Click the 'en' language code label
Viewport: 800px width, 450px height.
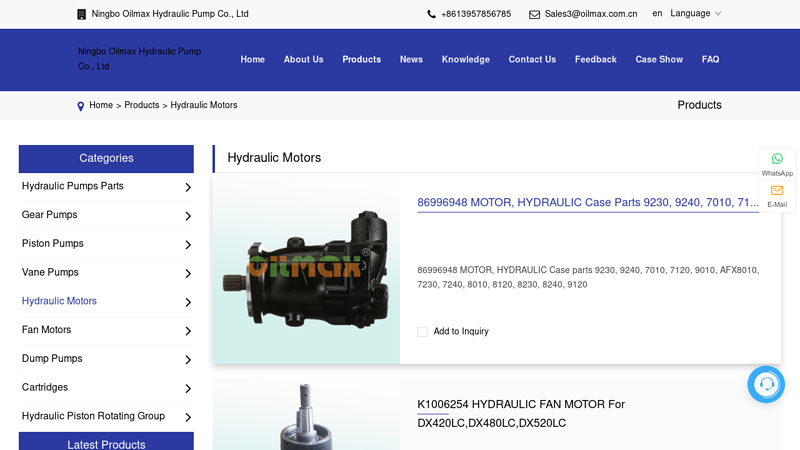(657, 14)
